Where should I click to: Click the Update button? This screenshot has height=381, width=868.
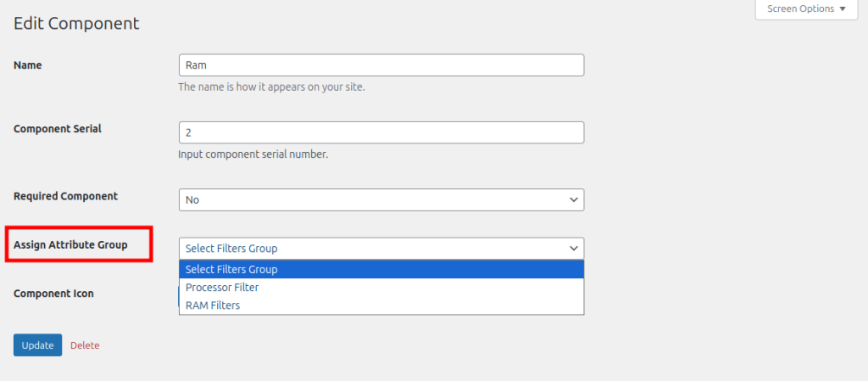click(37, 345)
